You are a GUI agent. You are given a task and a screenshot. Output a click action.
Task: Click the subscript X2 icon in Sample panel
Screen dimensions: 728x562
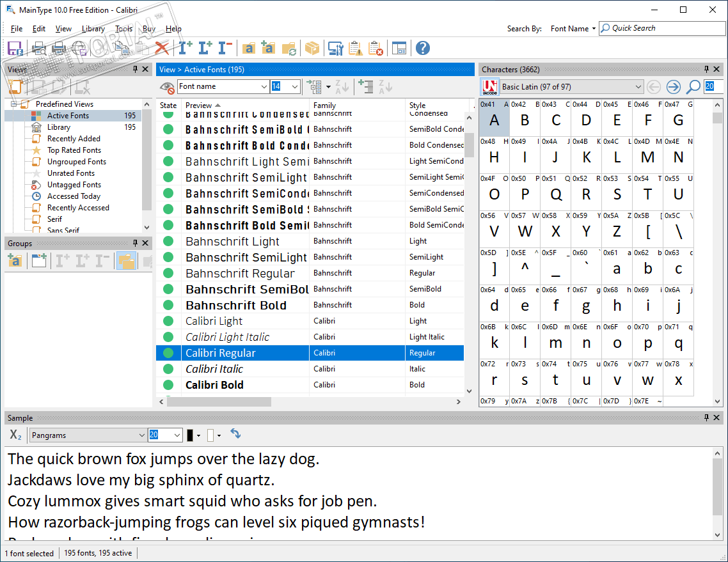(x=16, y=435)
